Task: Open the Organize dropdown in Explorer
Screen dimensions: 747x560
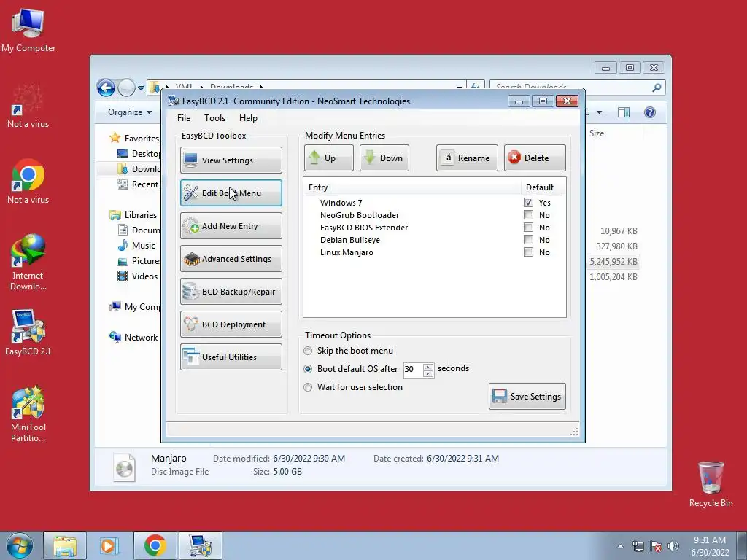Action: coord(130,112)
